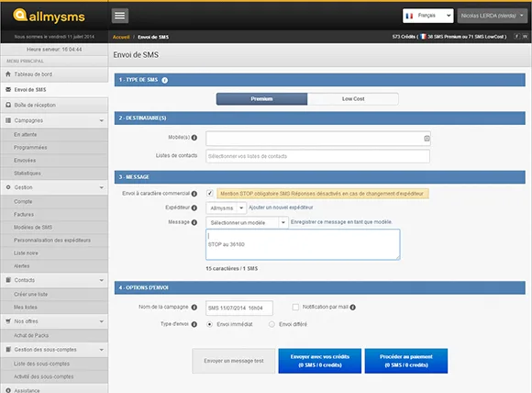
Task: Select the Envoi différé radio button
Action: click(x=272, y=324)
